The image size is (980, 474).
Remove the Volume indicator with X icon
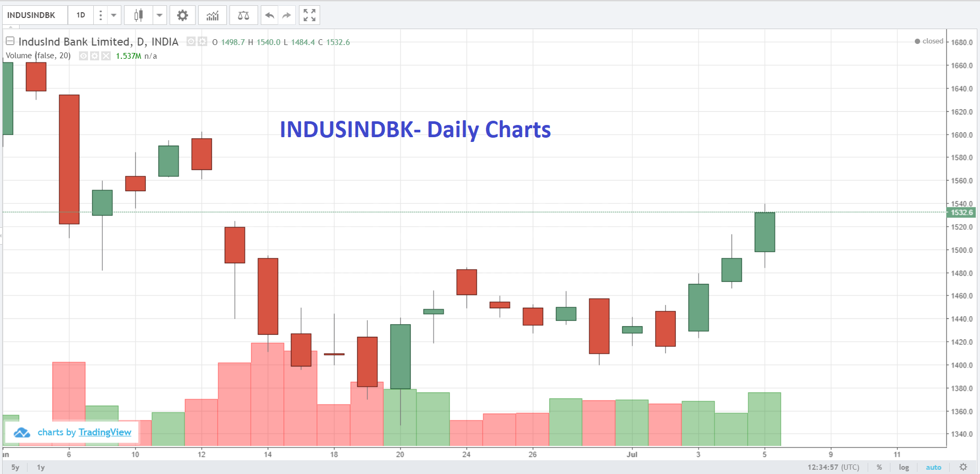[106, 56]
